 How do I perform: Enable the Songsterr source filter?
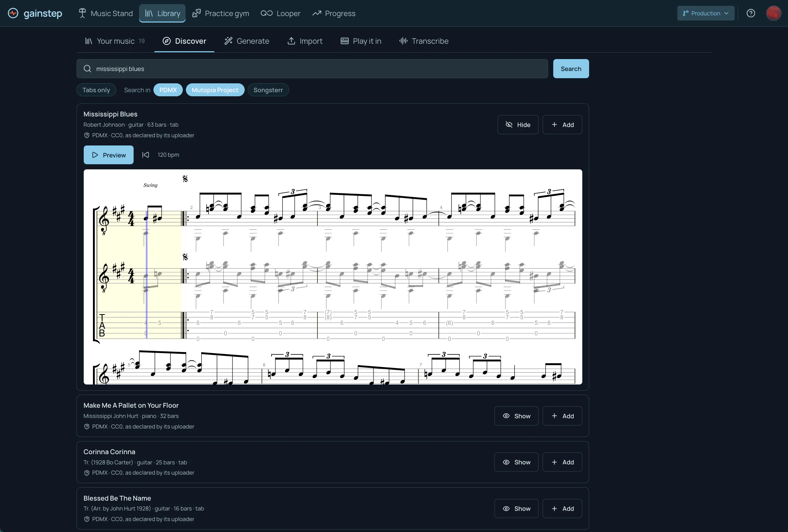[x=268, y=90]
